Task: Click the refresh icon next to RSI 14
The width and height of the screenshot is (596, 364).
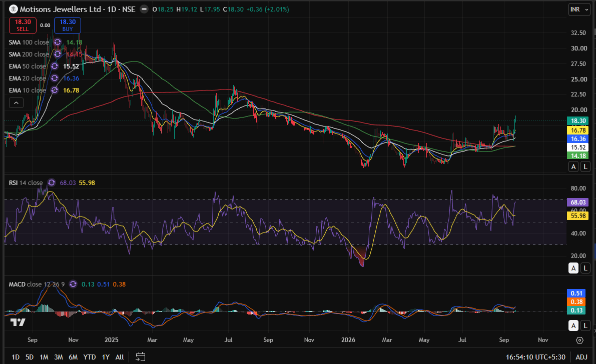Action: [x=52, y=183]
